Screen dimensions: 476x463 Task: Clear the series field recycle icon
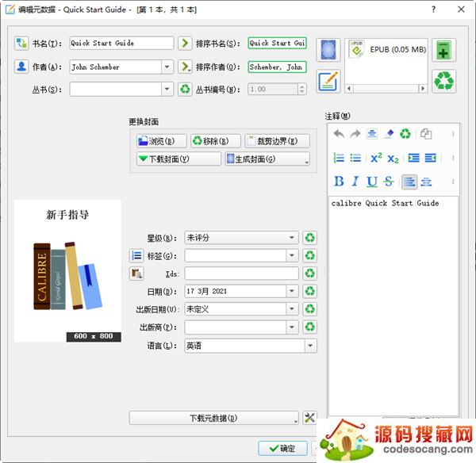[185, 90]
